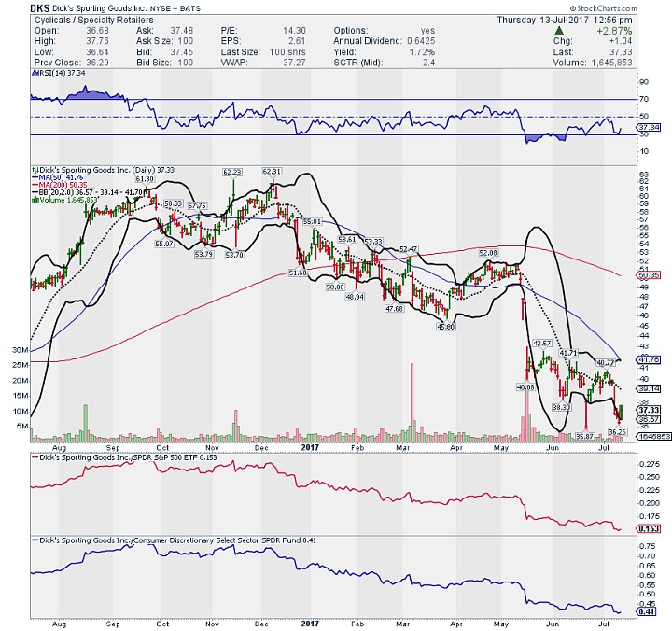Click the 35.87 low annotation
The width and height of the screenshot is (672, 631).
pyautogui.click(x=584, y=437)
